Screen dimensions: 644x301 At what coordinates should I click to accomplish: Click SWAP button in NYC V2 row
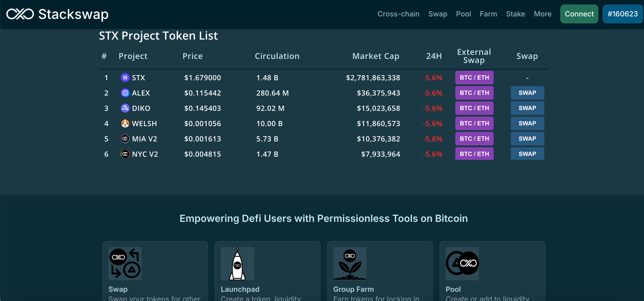527,154
